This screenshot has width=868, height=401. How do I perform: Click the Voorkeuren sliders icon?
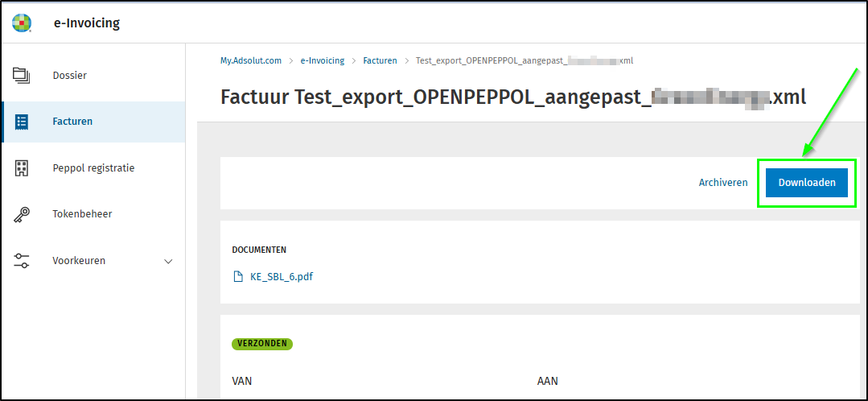22,261
